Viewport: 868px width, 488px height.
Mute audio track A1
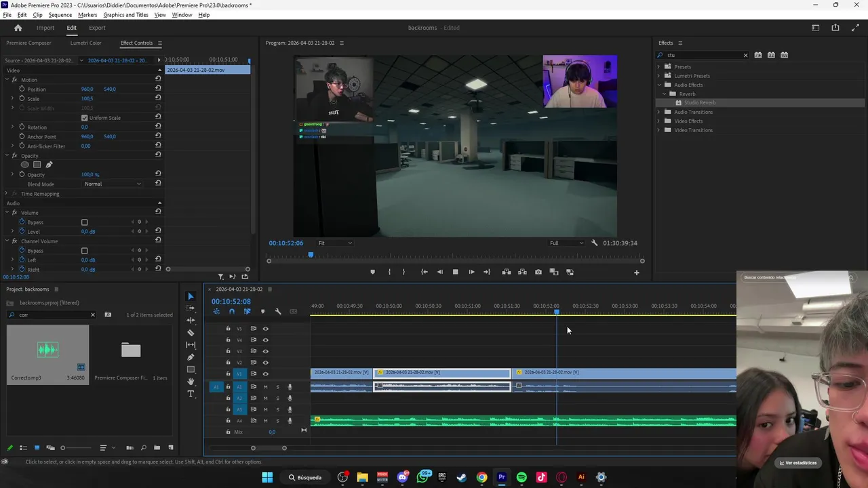pos(265,387)
